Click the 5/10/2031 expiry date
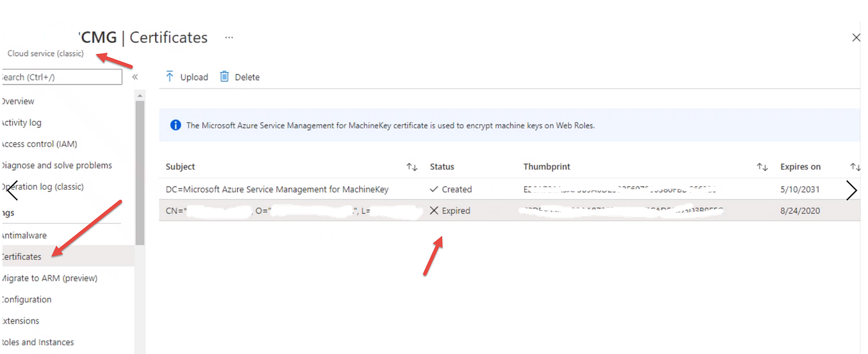This screenshot has height=354, width=868. coord(800,189)
